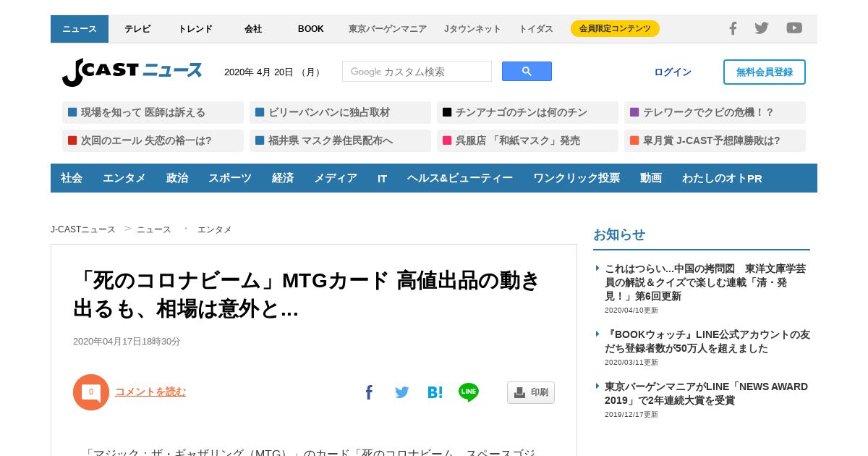
Task: Open the Facebook page icon in header
Action: [x=733, y=28]
